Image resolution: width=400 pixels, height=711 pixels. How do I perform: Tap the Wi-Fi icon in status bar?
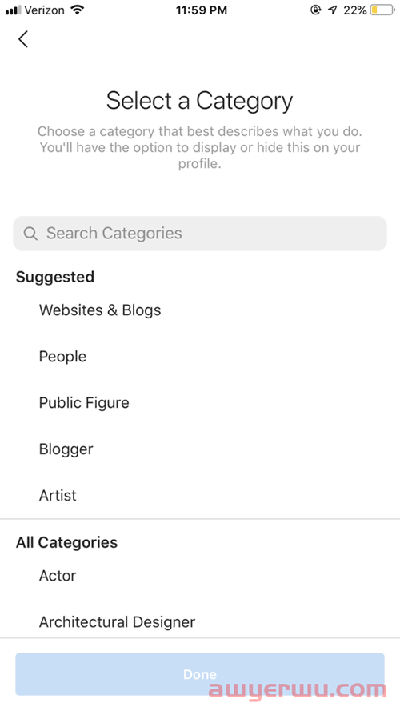pyautogui.click(x=78, y=10)
